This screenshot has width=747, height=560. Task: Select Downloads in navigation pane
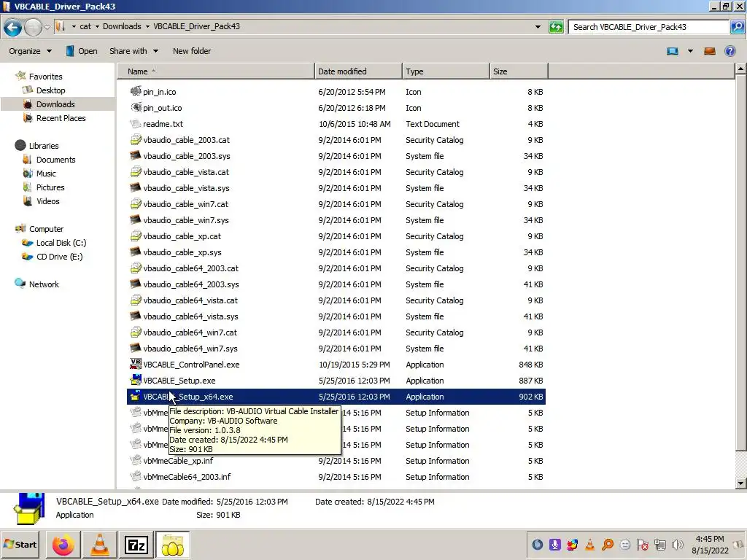(55, 104)
